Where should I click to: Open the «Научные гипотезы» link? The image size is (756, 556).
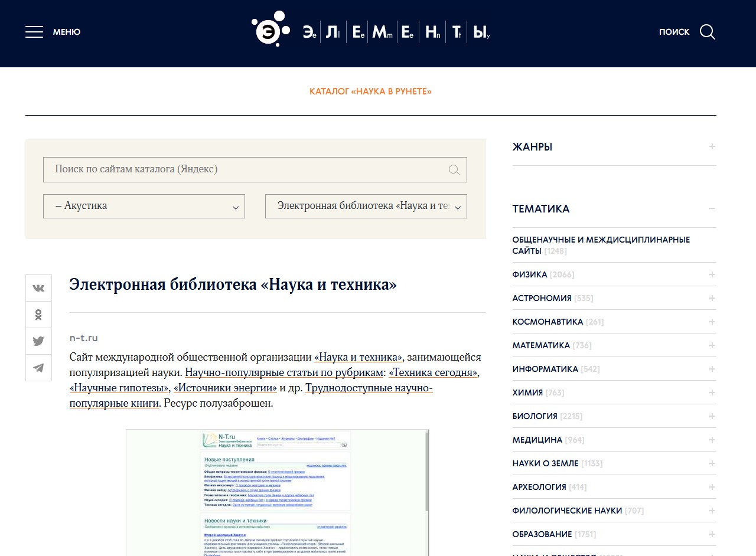(119, 388)
